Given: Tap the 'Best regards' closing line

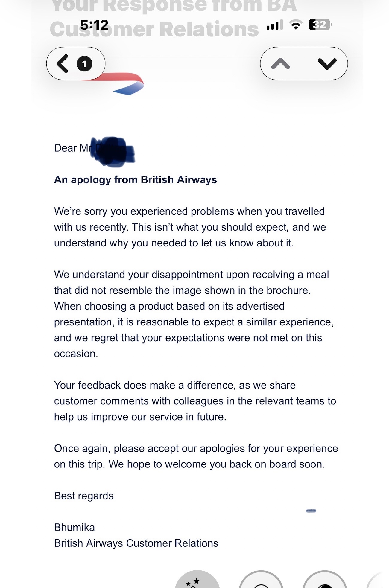Looking at the screenshot, I should [84, 496].
